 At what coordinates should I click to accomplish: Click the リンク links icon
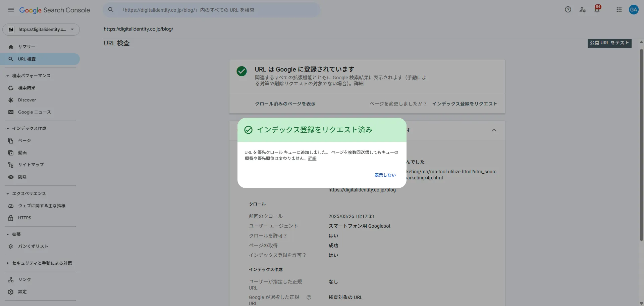11,280
